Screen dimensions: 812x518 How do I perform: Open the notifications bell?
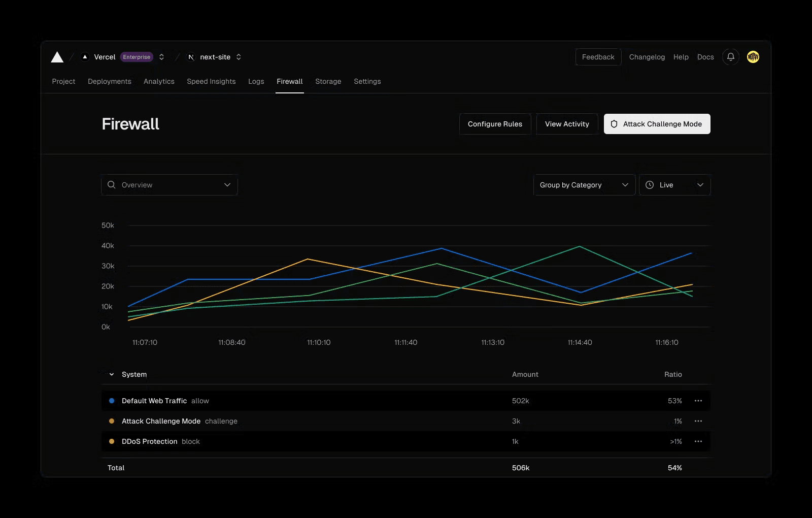(730, 57)
